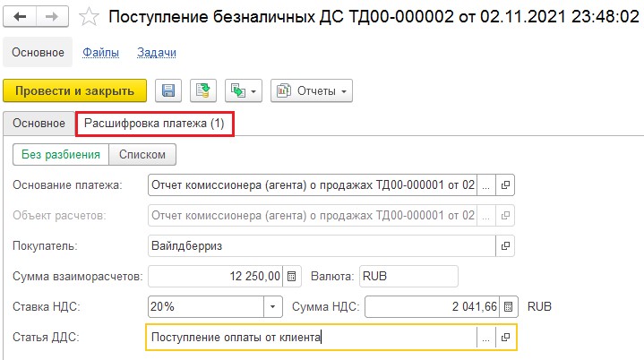This screenshot has width=644, height=360.
Task: Select the Основное tab below the toolbar
Action: click(39, 124)
